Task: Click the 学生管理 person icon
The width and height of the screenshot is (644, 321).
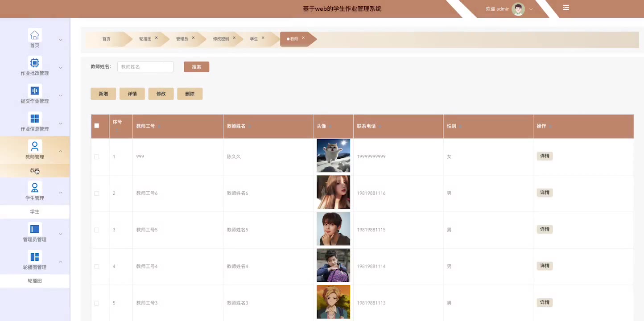Action: [x=35, y=187]
